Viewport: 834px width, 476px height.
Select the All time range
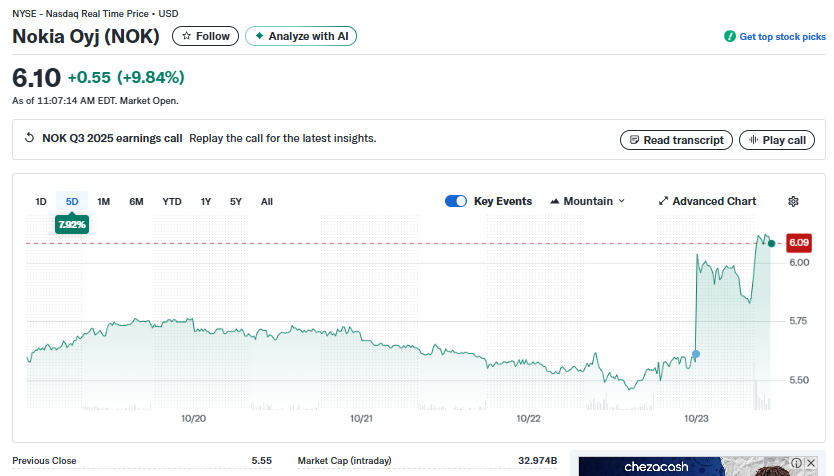point(267,201)
